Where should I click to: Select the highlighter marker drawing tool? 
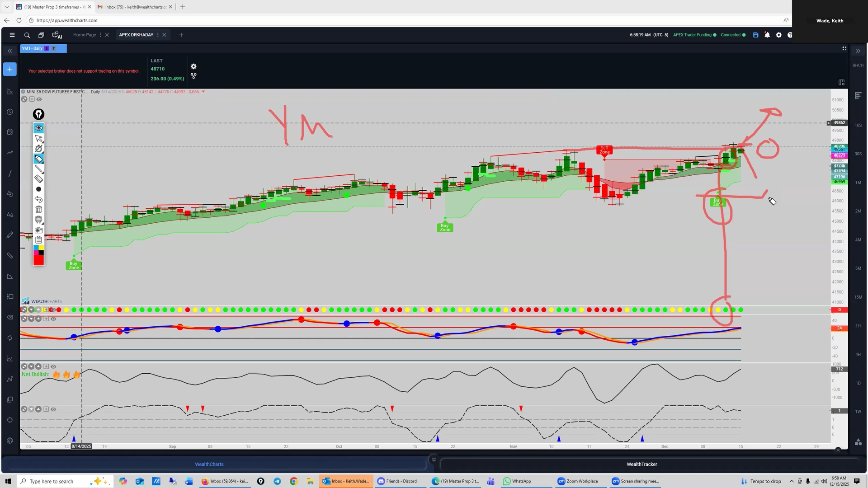(x=39, y=159)
